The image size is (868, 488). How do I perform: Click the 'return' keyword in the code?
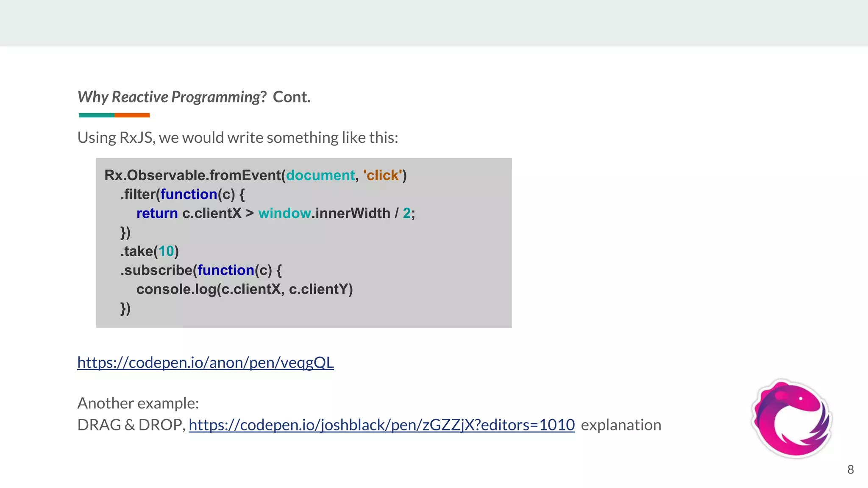157,213
